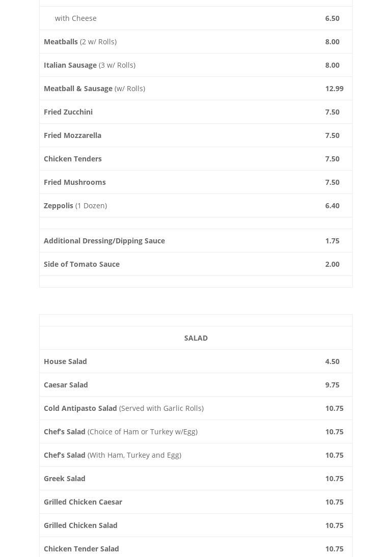Select the Zeppolis item name
Screen dimensions: 392x557
pos(59,206)
